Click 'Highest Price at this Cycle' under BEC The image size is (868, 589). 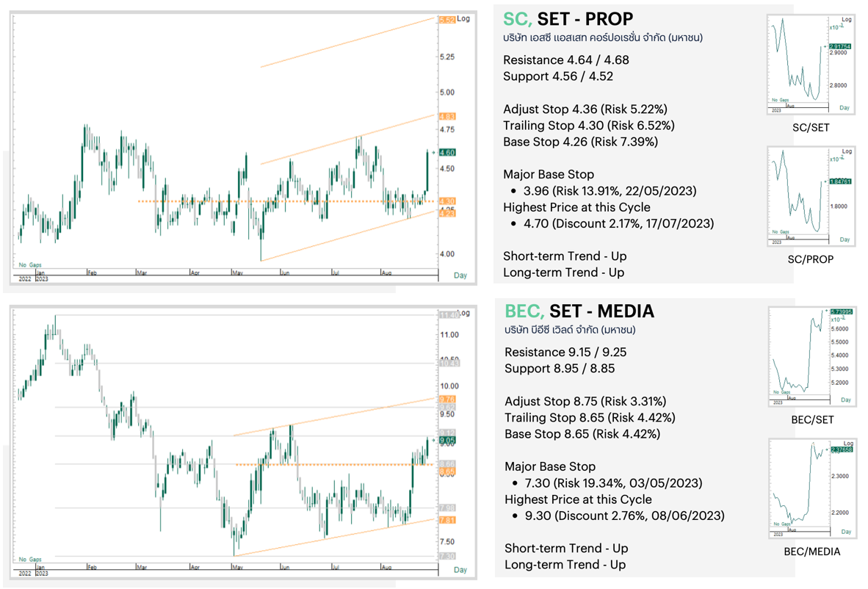coord(578,499)
